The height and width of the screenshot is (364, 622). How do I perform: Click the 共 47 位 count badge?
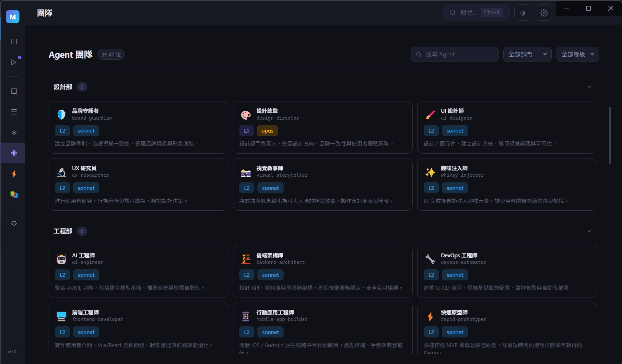(111, 54)
